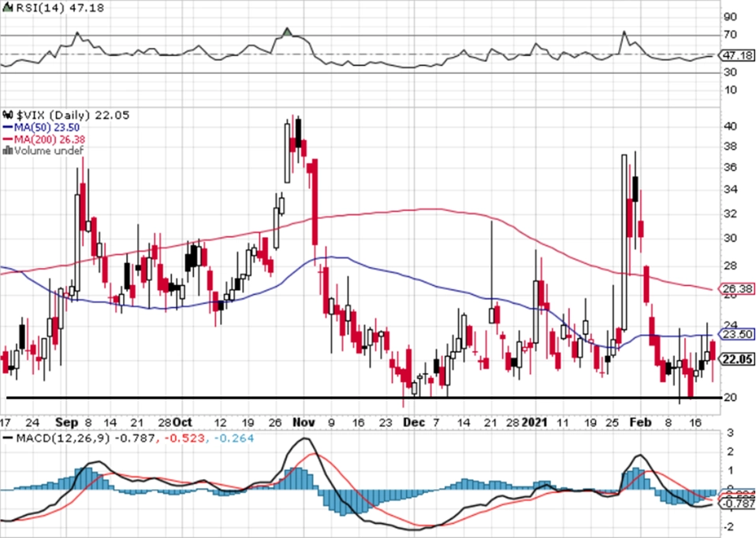Viewport: 756px width, 538px height.
Task: Click the green RSI overbought peak marker
Action: point(288,32)
